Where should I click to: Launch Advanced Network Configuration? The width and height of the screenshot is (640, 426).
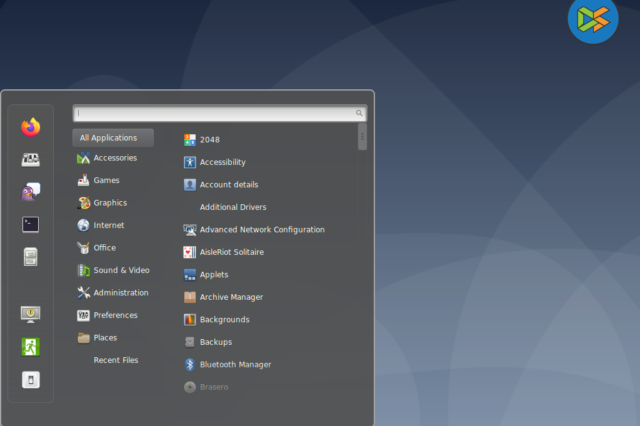point(261,230)
